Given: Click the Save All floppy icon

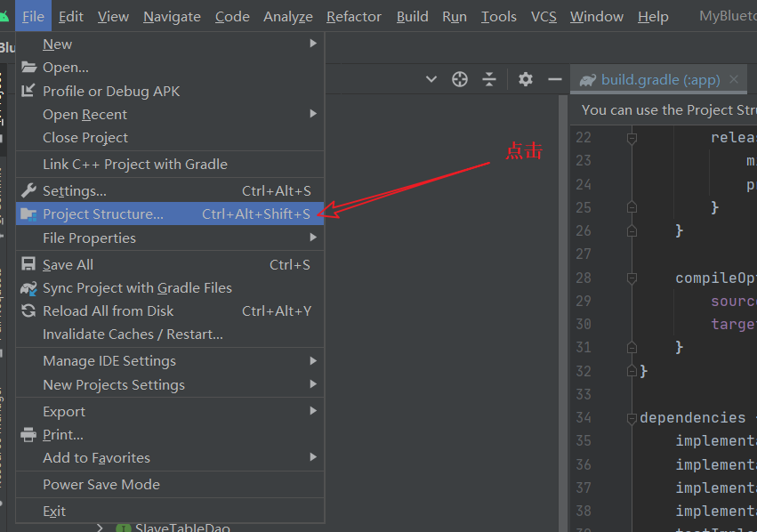Looking at the screenshot, I should 28,263.
